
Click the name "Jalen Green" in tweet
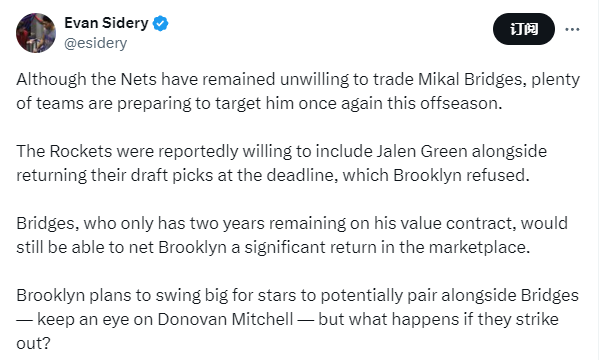click(x=422, y=151)
